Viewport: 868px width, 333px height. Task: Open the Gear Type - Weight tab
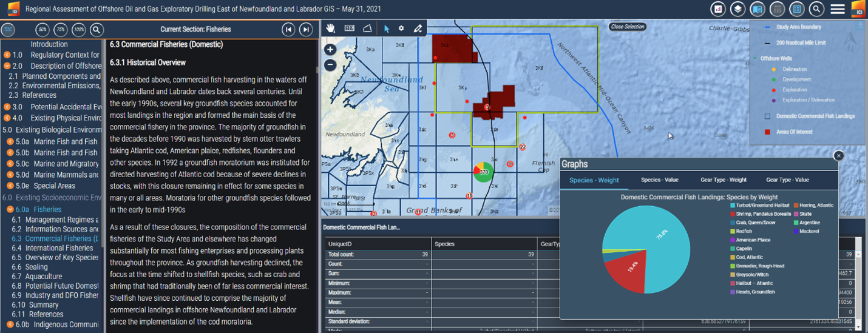click(723, 180)
